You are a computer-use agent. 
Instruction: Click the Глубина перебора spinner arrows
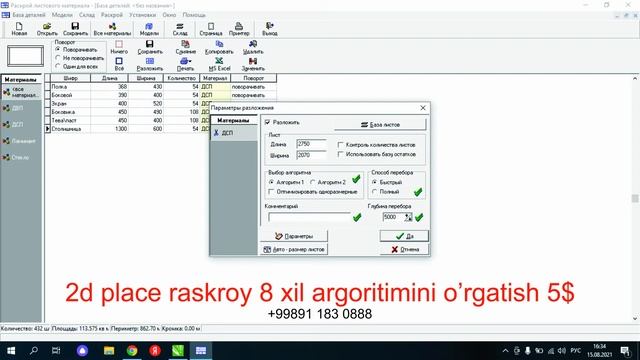tap(408, 217)
